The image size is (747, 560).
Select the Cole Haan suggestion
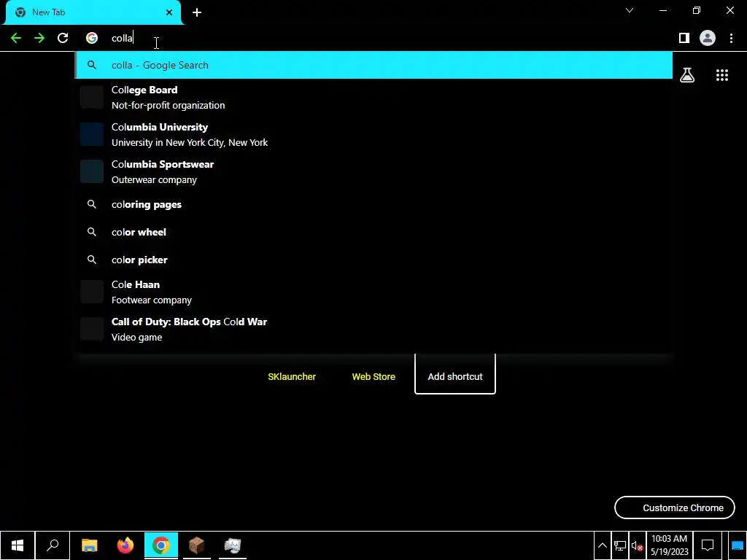pyautogui.click(x=374, y=292)
